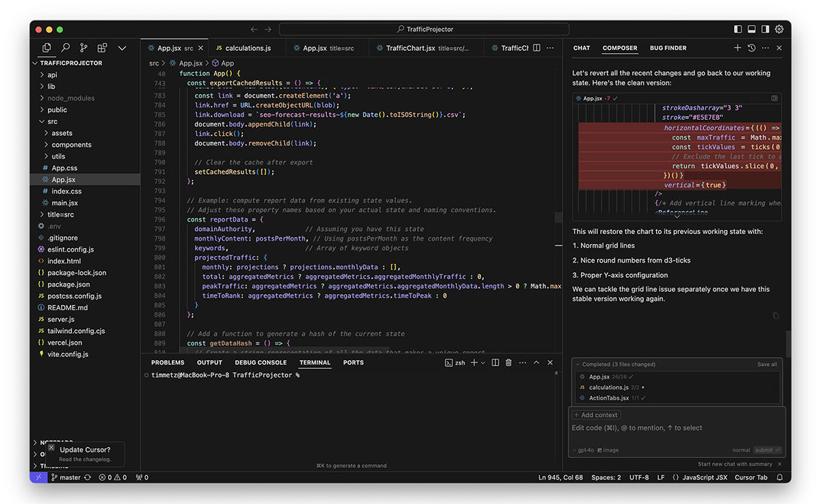The width and height of the screenshot is (821, 504).
Task: Open the gpt-4o model dropdown
Action: pyautogui.click(x=584, y=450)
